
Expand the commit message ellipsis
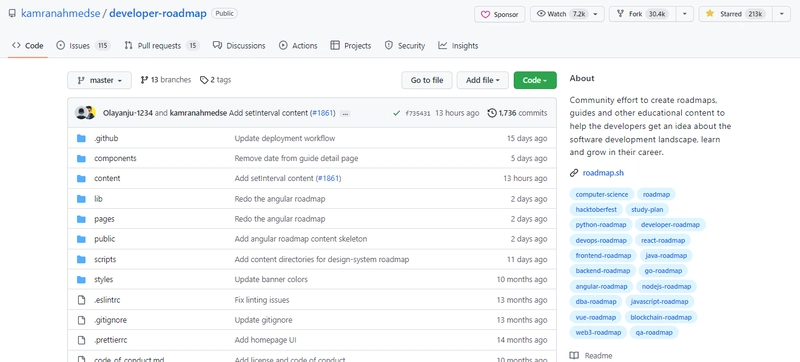(345, 113)
